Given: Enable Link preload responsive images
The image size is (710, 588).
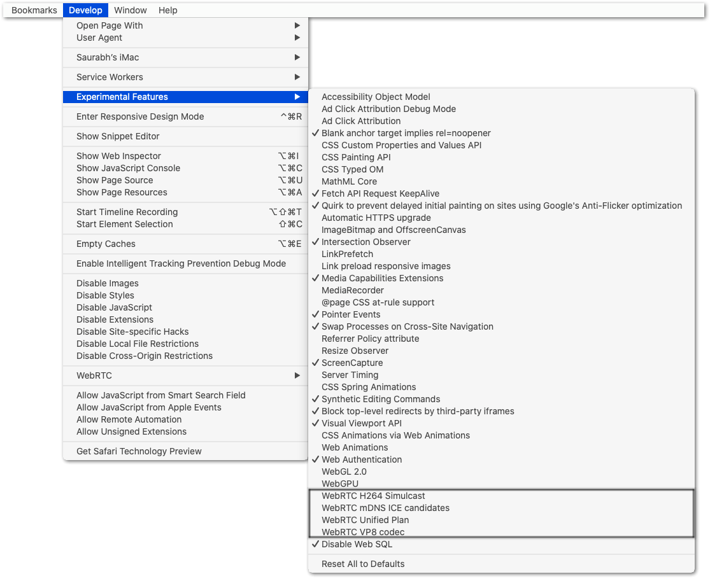Looking at the screenshot, I should pos(501,267).
